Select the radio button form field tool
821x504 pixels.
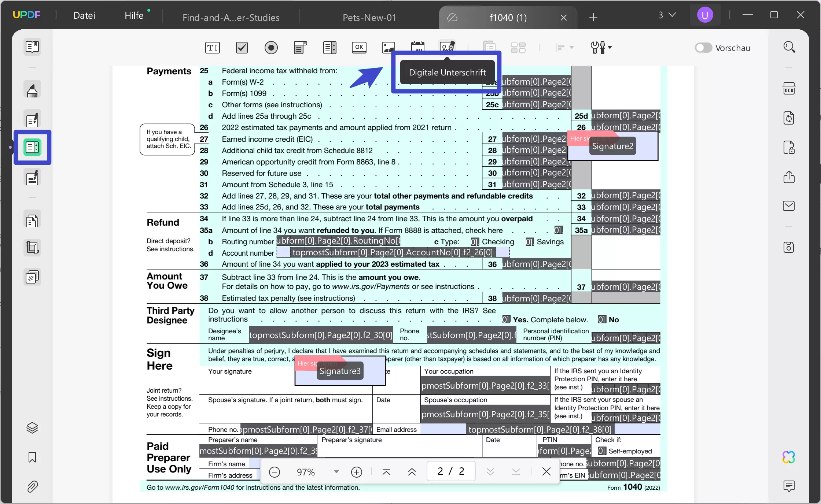click(271, 48)
